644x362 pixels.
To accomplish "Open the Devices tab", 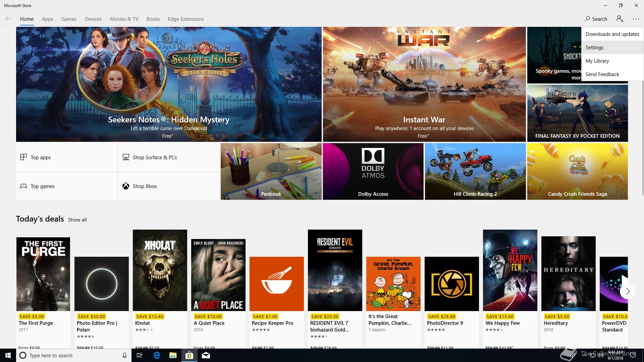I will point(93,19).
